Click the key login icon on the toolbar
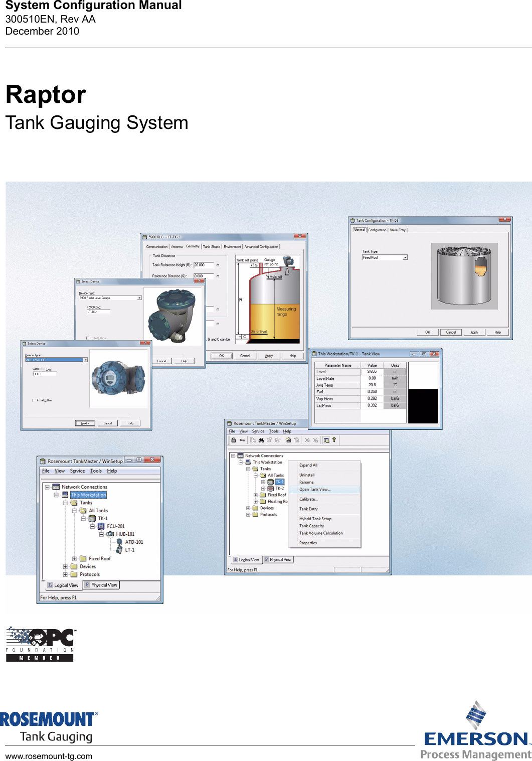The width and height of the screenshot is (532, 761). point(242,440)
